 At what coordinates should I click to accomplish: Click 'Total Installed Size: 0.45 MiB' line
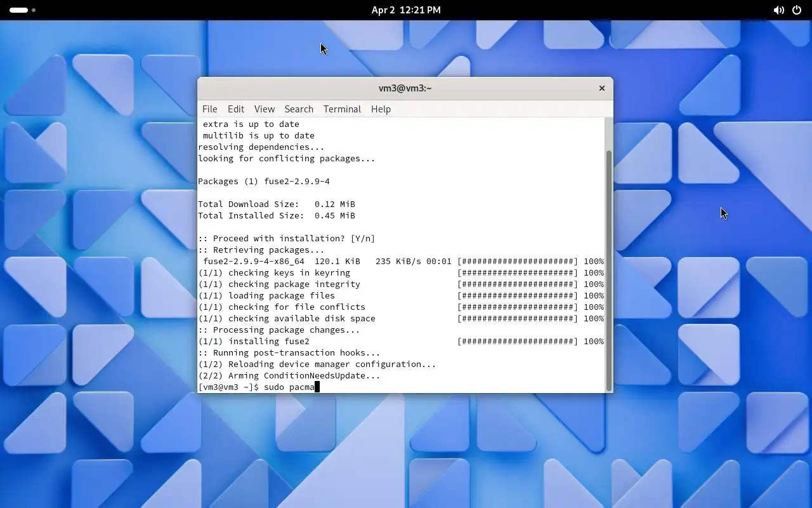[277, 215]
